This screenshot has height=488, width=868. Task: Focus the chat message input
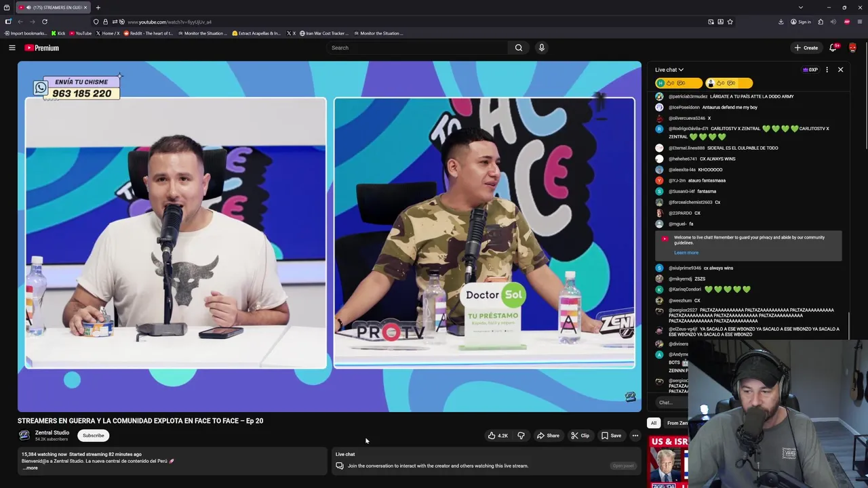click(x=671, y=403)
